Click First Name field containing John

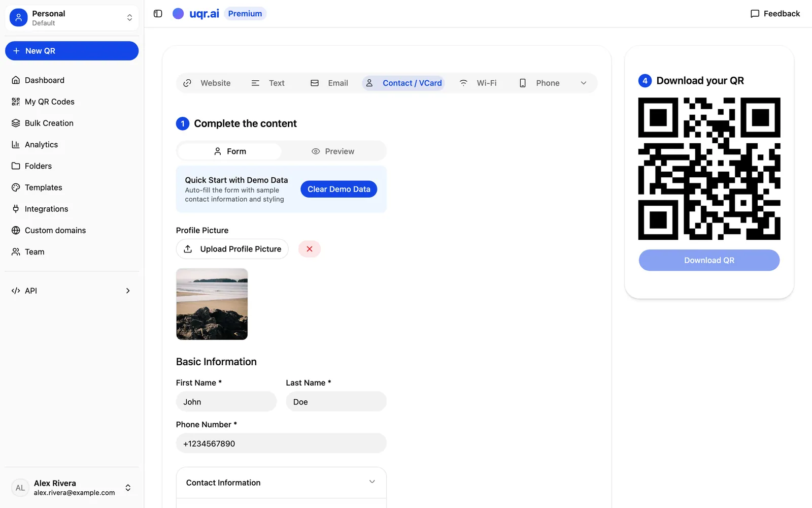point(226,401)
